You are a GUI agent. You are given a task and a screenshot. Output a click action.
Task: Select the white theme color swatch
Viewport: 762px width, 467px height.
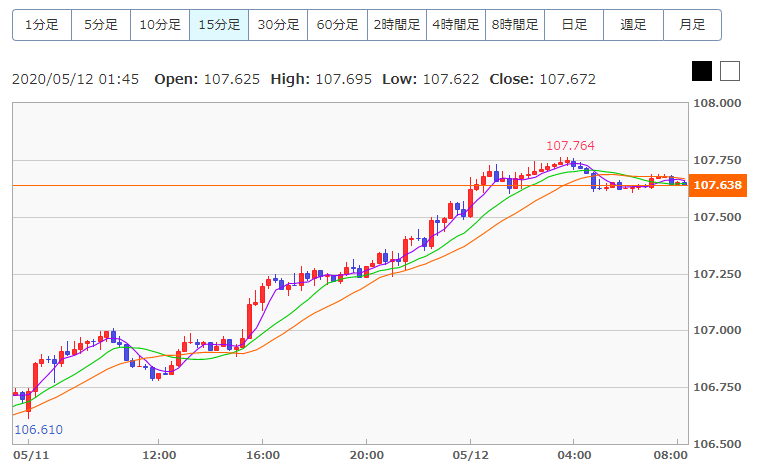730,71
